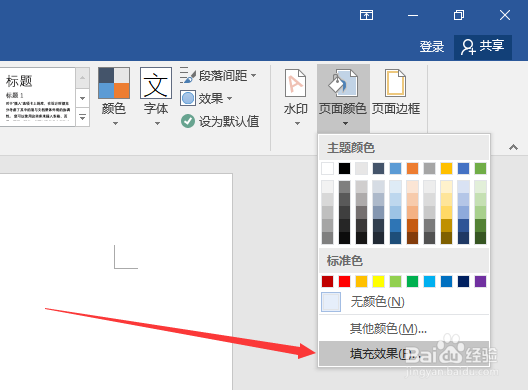The width and height of the screenshot is (528, 390).
Task: Select the 标题 document style thumbnail
Action: coord(38,97)
